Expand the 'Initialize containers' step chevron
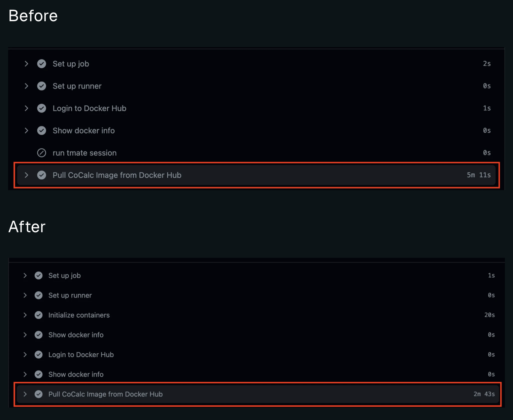513x420 pixels. pos(25,315)
